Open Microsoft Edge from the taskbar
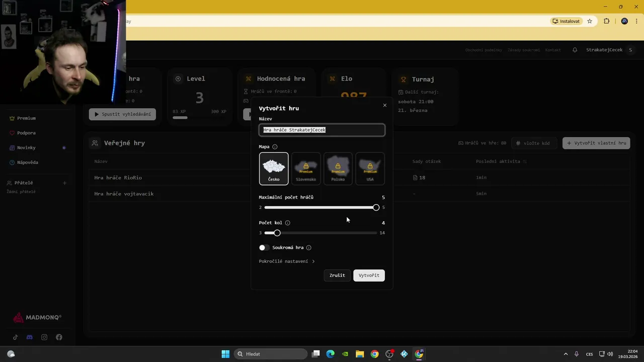This screenshot has width=644, height=362. coord(330,354)
